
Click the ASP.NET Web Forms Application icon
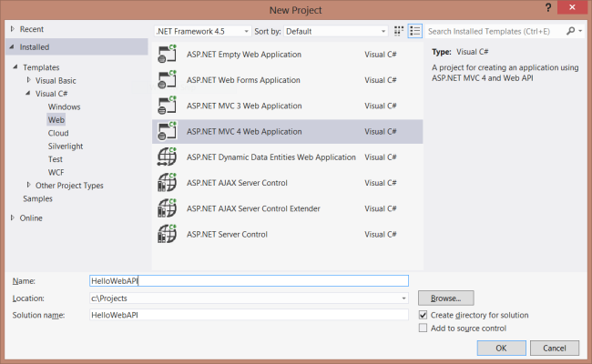tap(167, 80)
